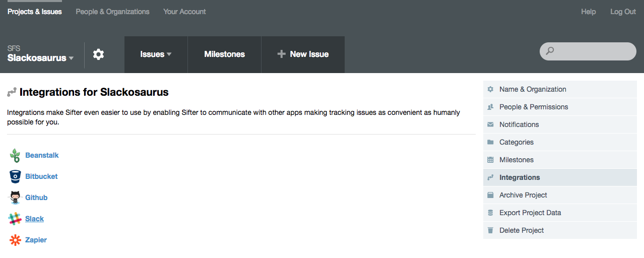The height and width of the screenshot is (258, 644).
Task: Click the people icon beside People & Permissions
Action: pos(490,107)
